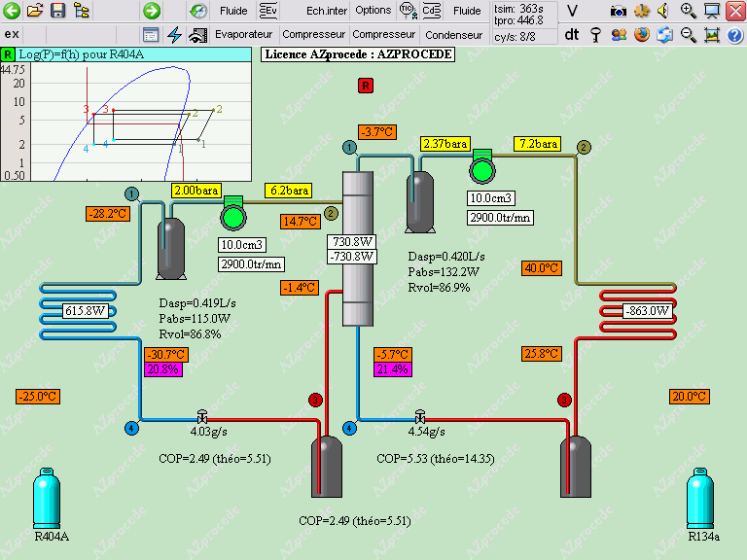Screen dimensions: 747x560
Task: Click the green back arrow icon
Action: pyautogui.click(x=12, y=11)
